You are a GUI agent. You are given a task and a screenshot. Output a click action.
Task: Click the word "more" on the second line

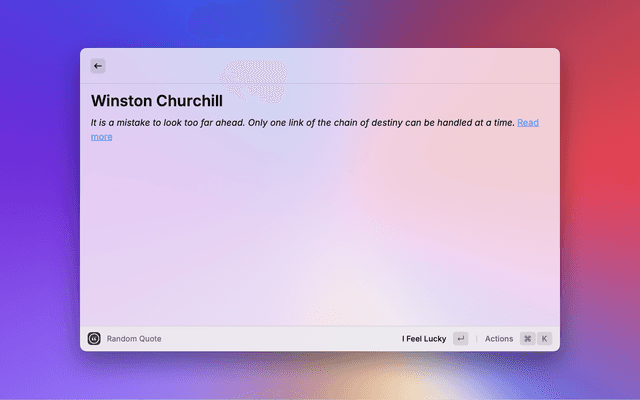pyautogui.click(x=101, y=136)
